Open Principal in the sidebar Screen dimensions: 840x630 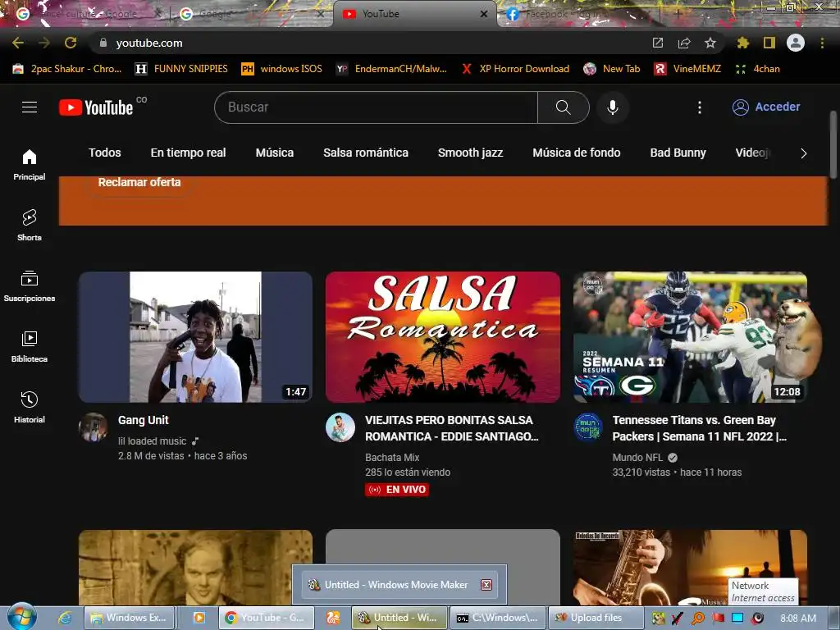(x=30, y=165)
